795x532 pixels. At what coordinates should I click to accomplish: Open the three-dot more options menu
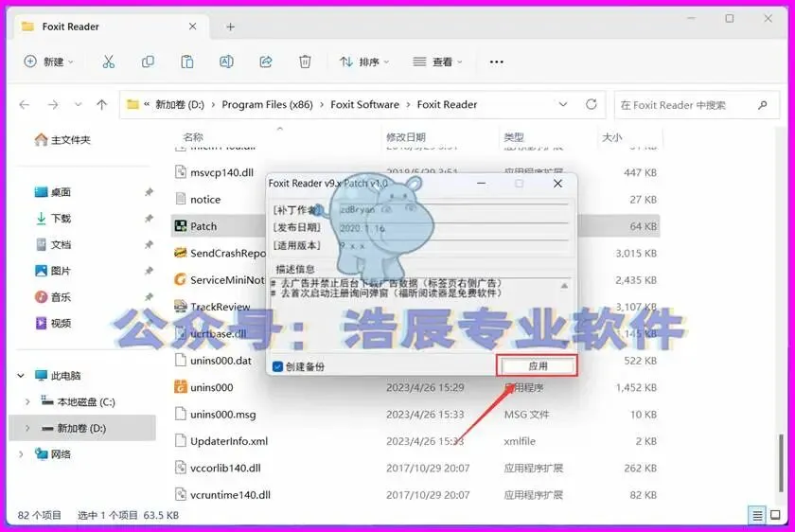click(496, 62)
